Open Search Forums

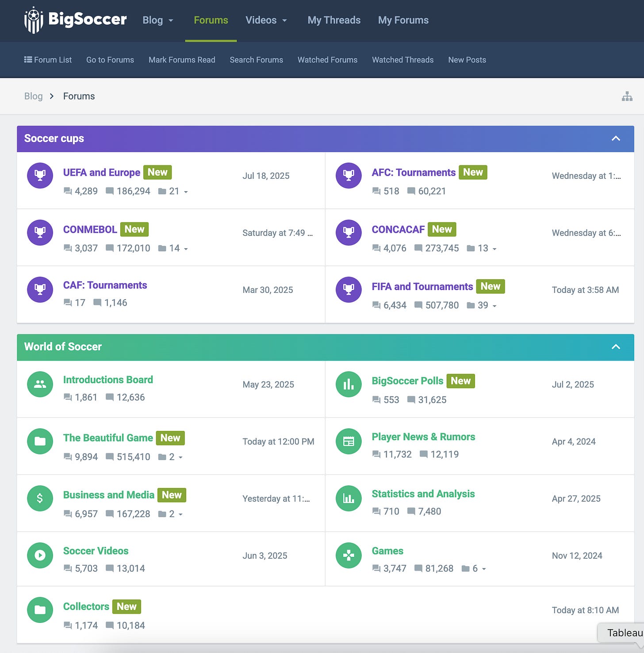coord(257,60)
